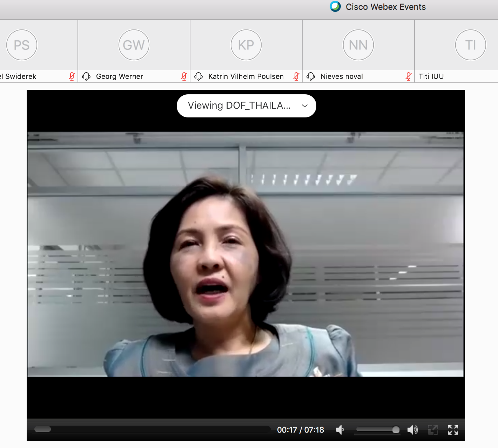Click Katrin Vilhelm Poulsen's headset icon
Image resolution: width=498 pixels, height=448 pixels.
198,76
